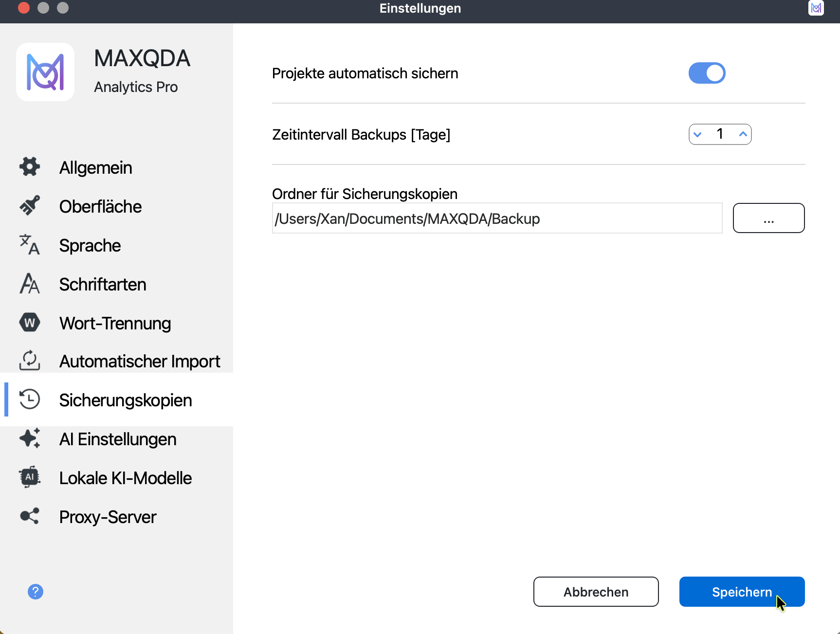Decrease backup interval with down arrow
The width and height of the screenshot is (840, 634).
pyautogui.click(x=698, y=134)
